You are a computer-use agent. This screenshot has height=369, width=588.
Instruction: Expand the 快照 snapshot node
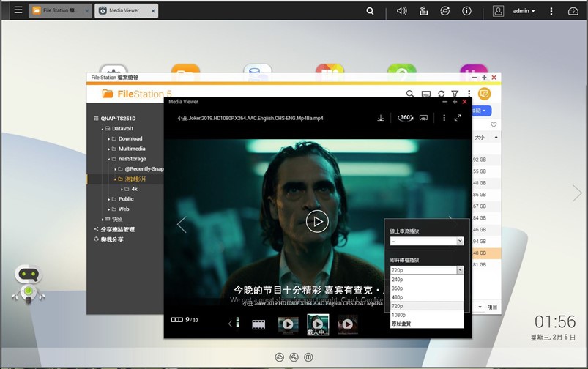pos(103,220)
